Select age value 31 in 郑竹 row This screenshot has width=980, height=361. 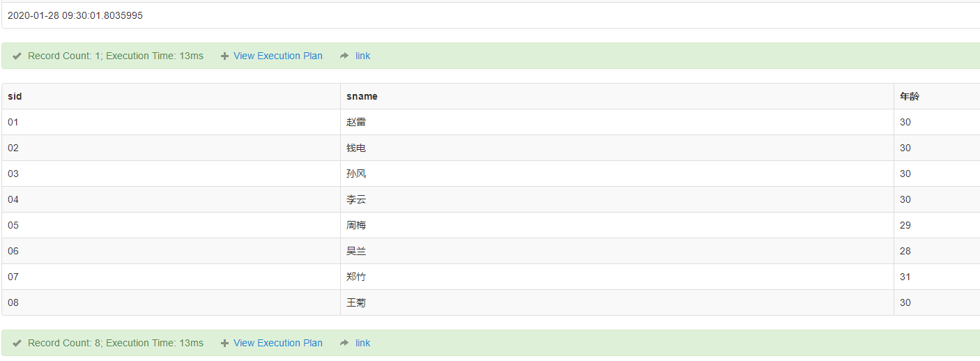tap(905, 277)
